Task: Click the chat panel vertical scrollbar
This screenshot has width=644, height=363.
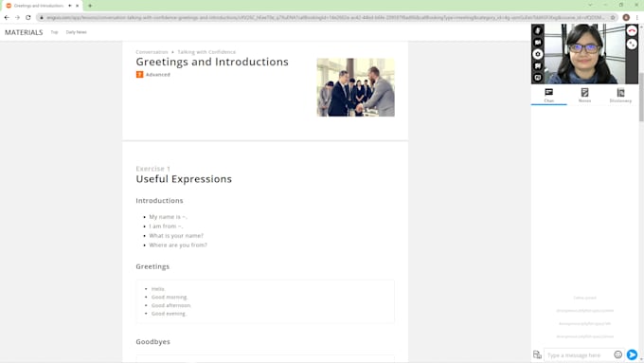Action: [641, 97]
